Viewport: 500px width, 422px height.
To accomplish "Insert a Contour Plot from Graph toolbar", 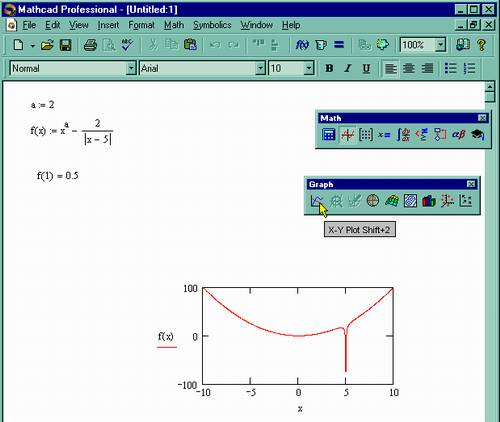I will 410,201.
